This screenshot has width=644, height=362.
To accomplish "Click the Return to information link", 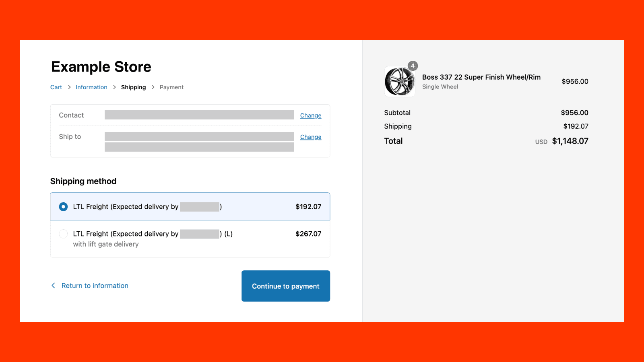I will pos(95,286).
